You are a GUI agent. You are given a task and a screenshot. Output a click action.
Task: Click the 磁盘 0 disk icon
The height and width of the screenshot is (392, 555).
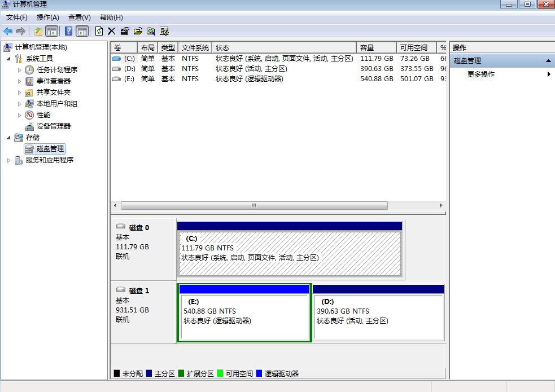(x=121, y=227)
